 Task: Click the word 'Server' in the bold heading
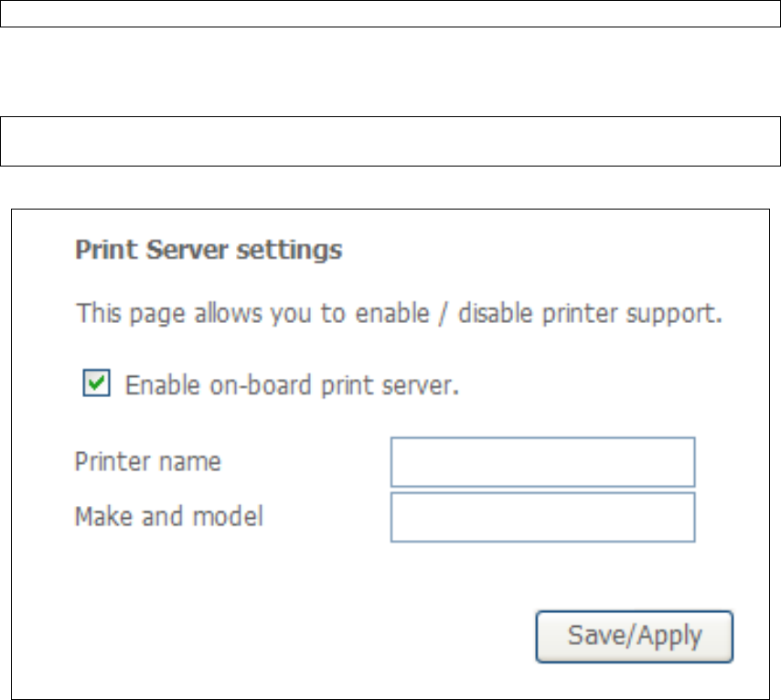[x=187, y=249]
